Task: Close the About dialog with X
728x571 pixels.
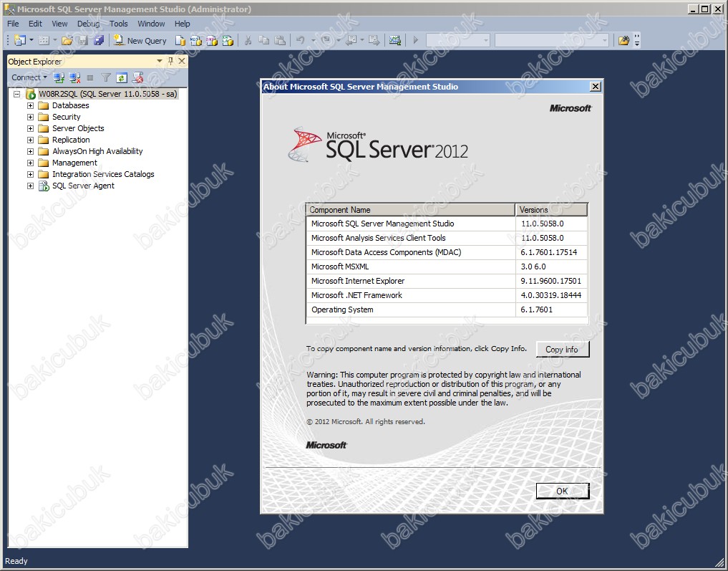Action: pyautogui.click(x=596, y=87)
